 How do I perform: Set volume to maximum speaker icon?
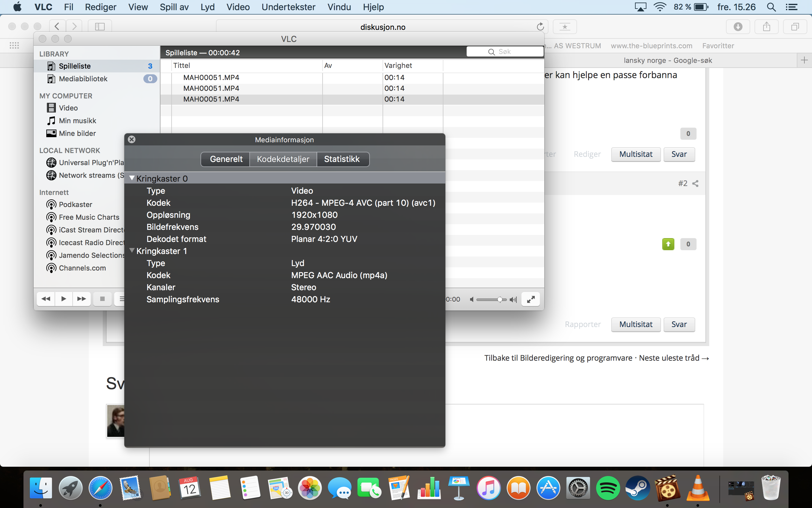(x=513, y=299)
